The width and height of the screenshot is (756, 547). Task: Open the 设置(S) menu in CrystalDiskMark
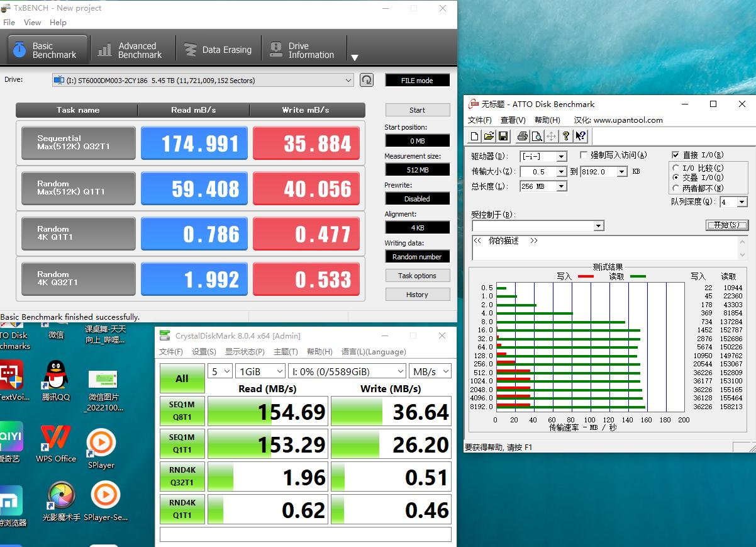coord(204,352)
